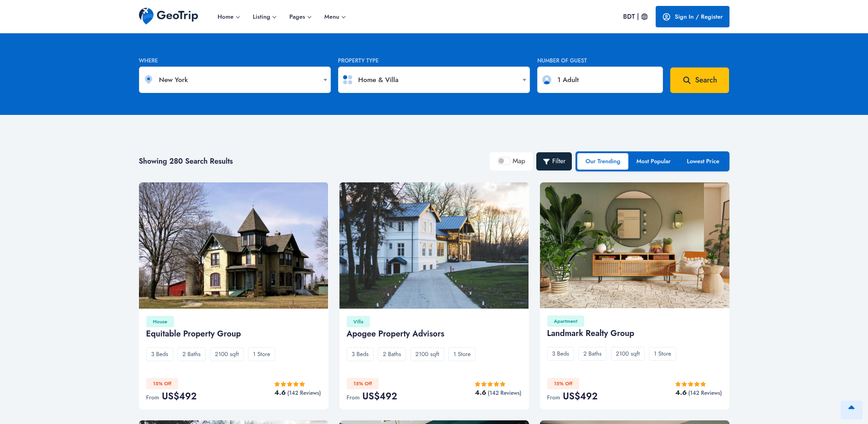Switch to Lowest Price tab
The image size is (868, 424).
pos(703,161)
